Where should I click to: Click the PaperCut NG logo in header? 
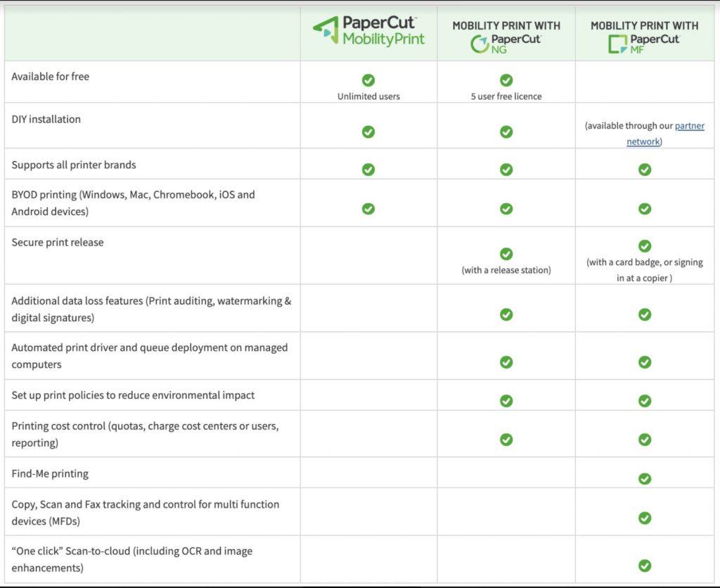pos(506,44)
